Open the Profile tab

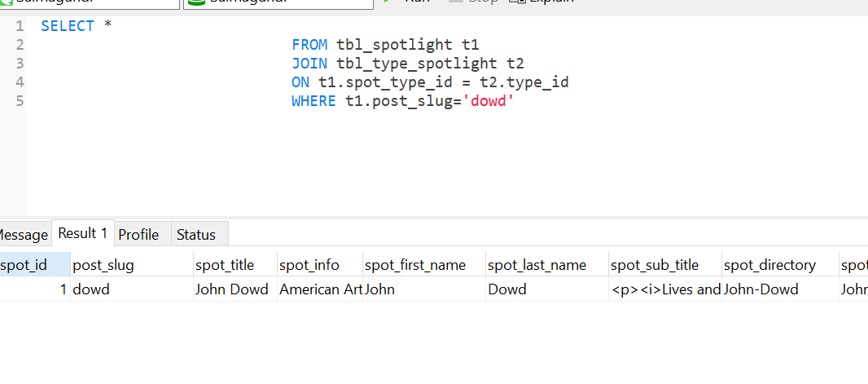coord(138,235)
